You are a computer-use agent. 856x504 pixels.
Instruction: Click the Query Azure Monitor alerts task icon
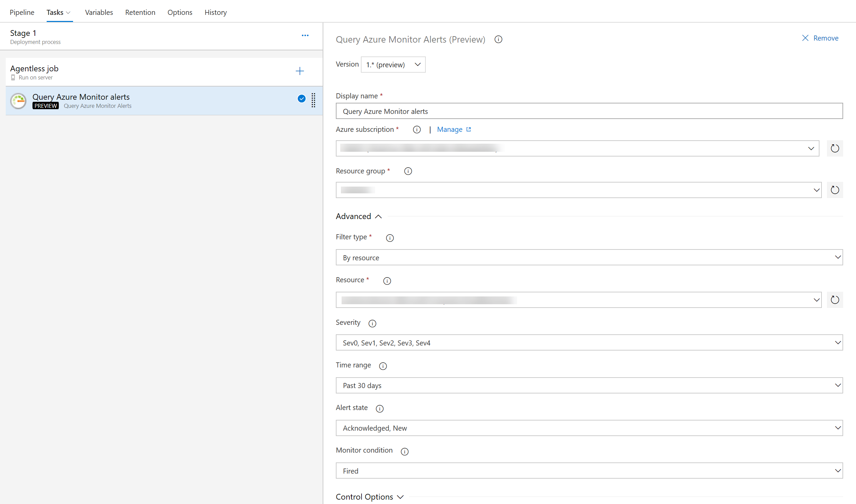(19, 100)
